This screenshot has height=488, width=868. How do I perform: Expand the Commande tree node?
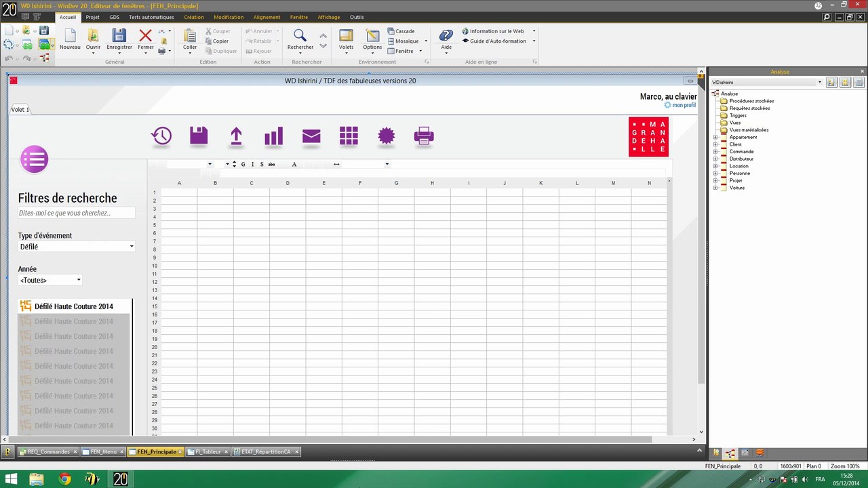pyautogui.click(x=715, y=152)
